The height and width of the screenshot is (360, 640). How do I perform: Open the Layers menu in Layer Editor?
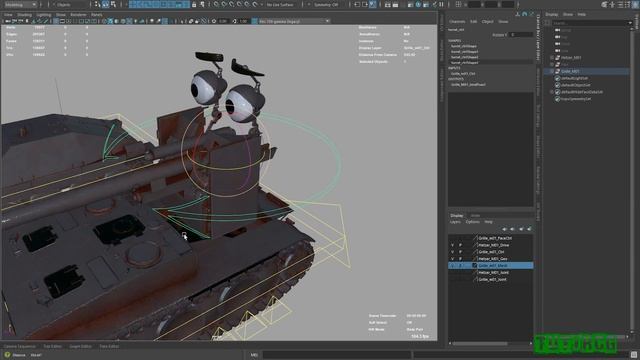point(455,222)
